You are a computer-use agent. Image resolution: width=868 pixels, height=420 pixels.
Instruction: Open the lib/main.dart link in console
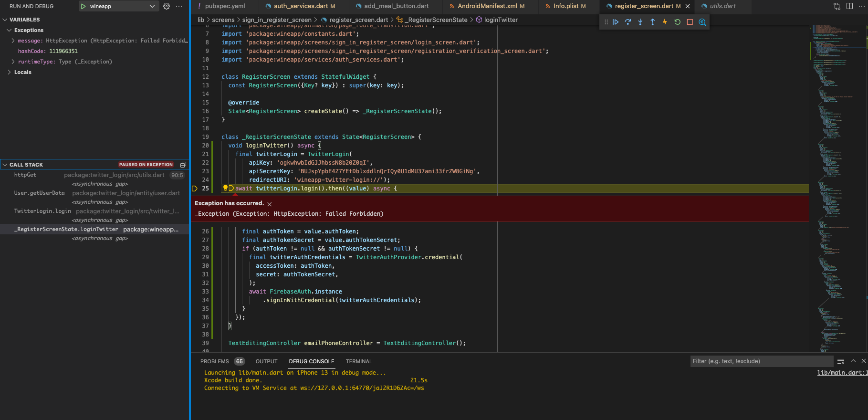coord(842,373)
